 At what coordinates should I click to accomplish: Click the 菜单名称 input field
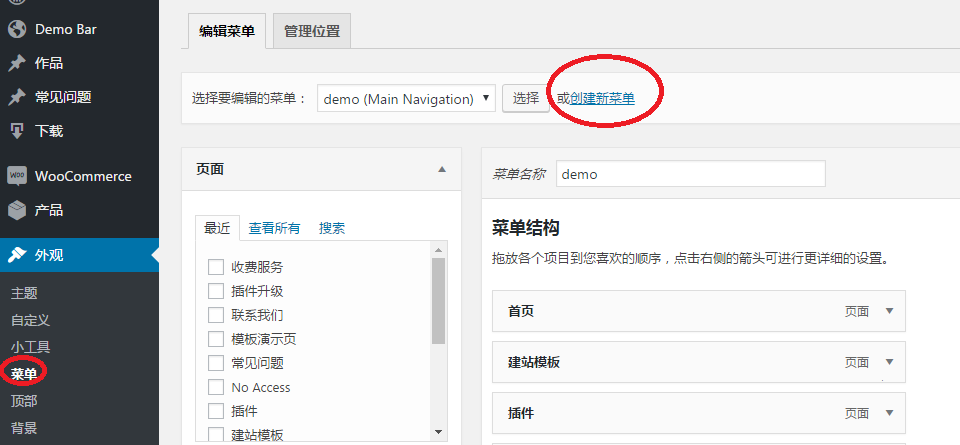click(x=690, y=174)
